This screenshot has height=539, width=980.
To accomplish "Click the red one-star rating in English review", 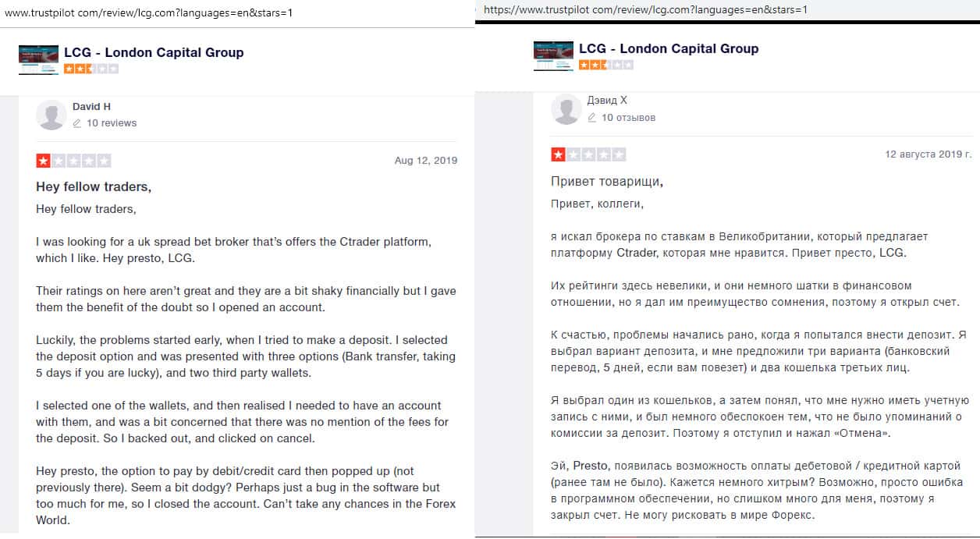I will [73, 161].
